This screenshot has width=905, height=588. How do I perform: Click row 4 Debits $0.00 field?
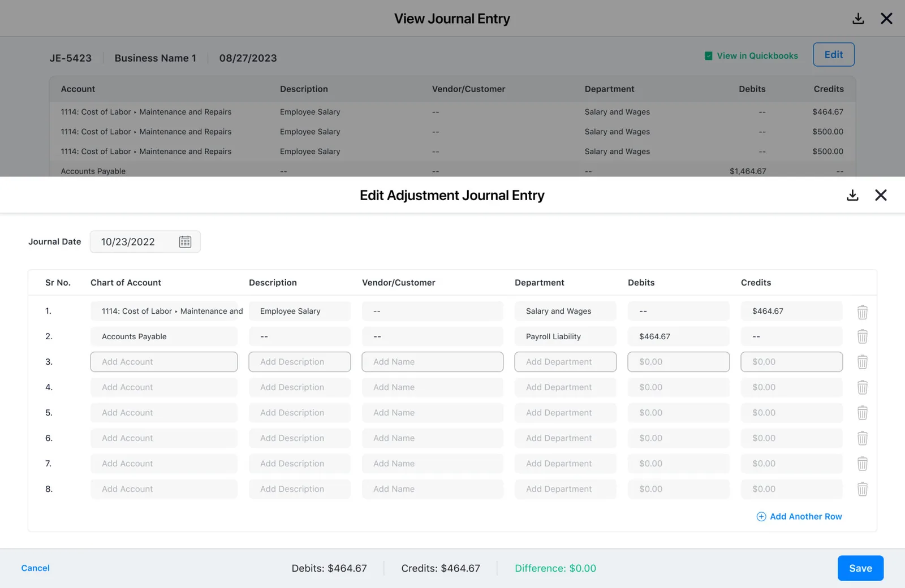point(679,387)
